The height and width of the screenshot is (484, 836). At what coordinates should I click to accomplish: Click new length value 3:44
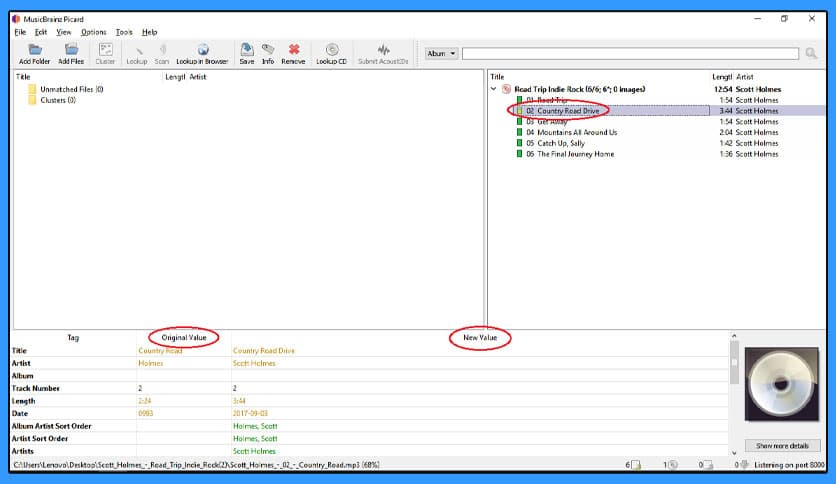point(239,401)
